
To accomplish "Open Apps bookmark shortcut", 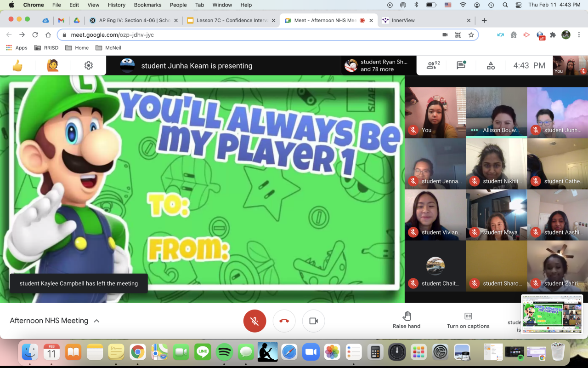I will [x=17, y=48].
